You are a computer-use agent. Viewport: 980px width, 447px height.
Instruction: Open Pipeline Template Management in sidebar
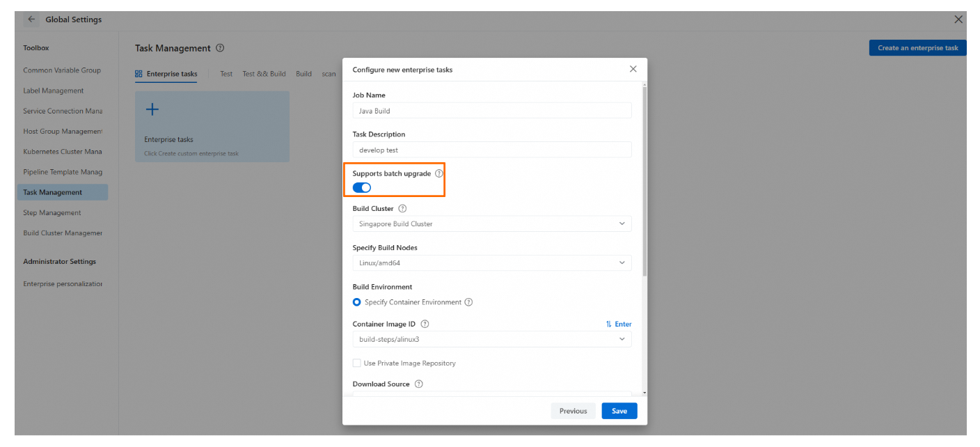point(62,171)
